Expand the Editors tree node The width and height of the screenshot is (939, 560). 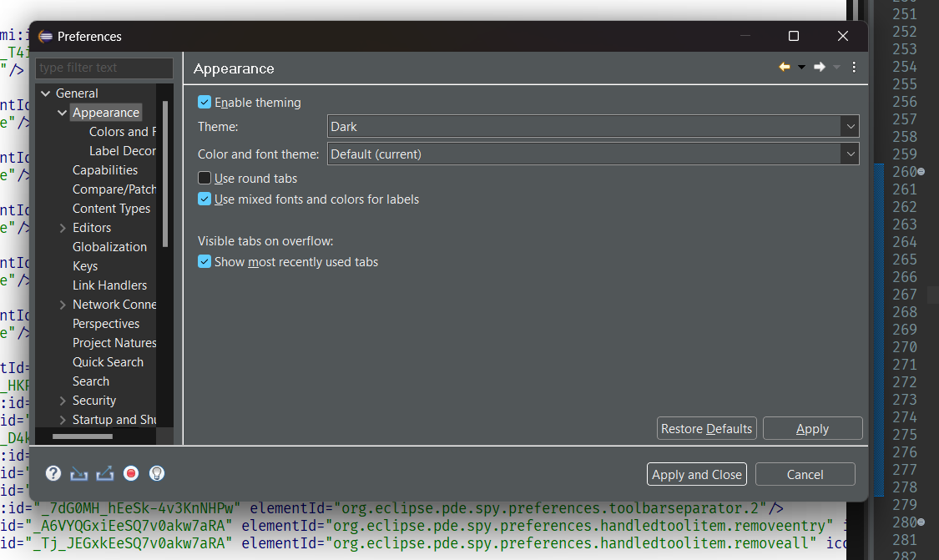coord(63,227)
